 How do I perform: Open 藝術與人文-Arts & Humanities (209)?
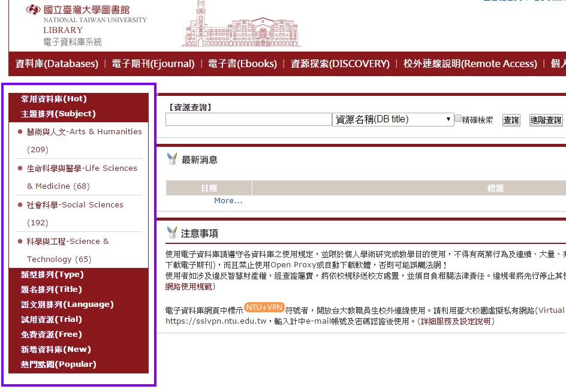pyautogui.click(x=84, y=140)
